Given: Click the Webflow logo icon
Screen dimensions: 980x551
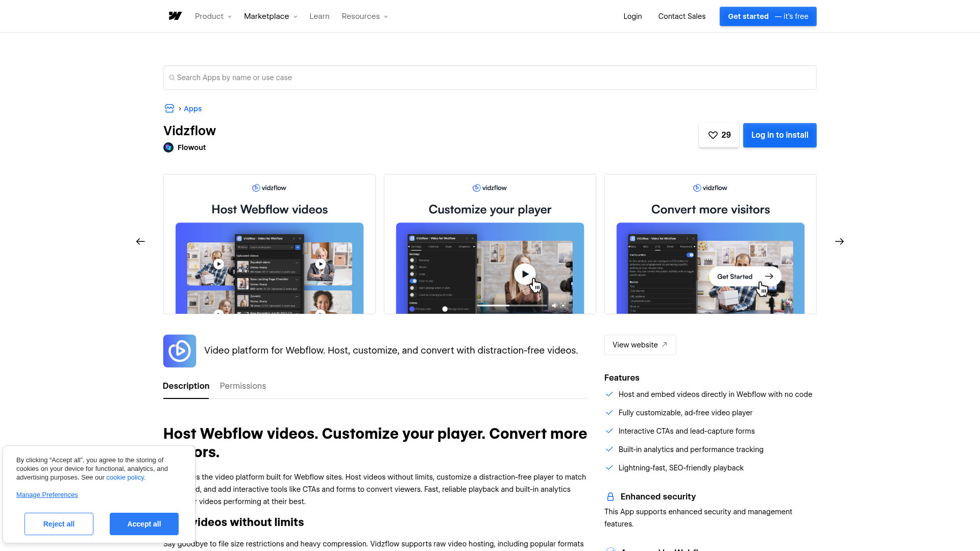Looking at the screenshot, I should coord(175,16).
